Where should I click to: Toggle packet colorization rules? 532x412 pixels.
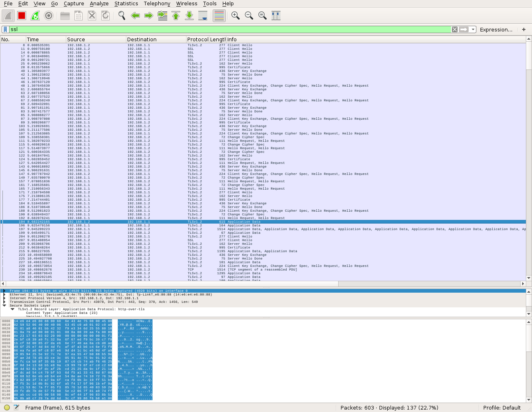click(219, 16)
